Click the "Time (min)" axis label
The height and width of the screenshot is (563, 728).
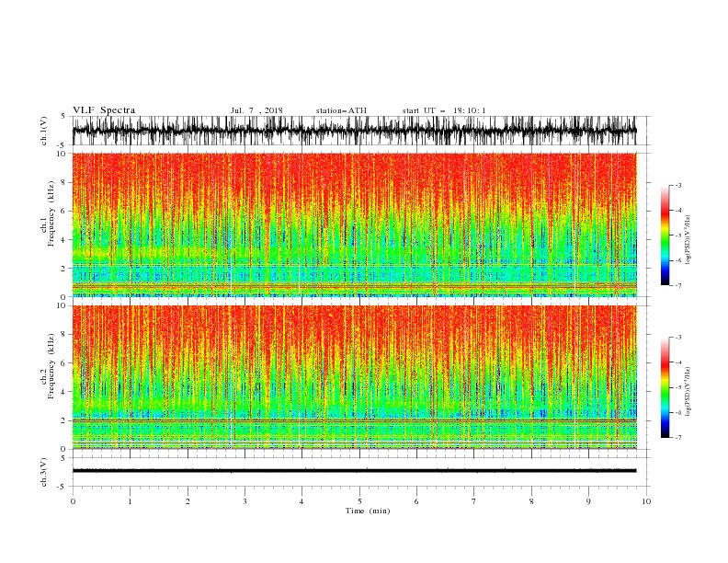[368, 511]
